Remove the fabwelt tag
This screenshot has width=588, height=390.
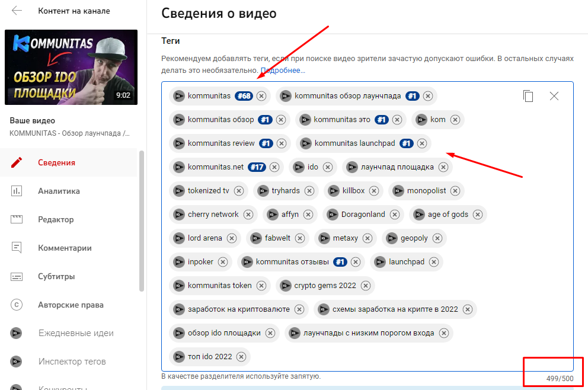point(300,238)
